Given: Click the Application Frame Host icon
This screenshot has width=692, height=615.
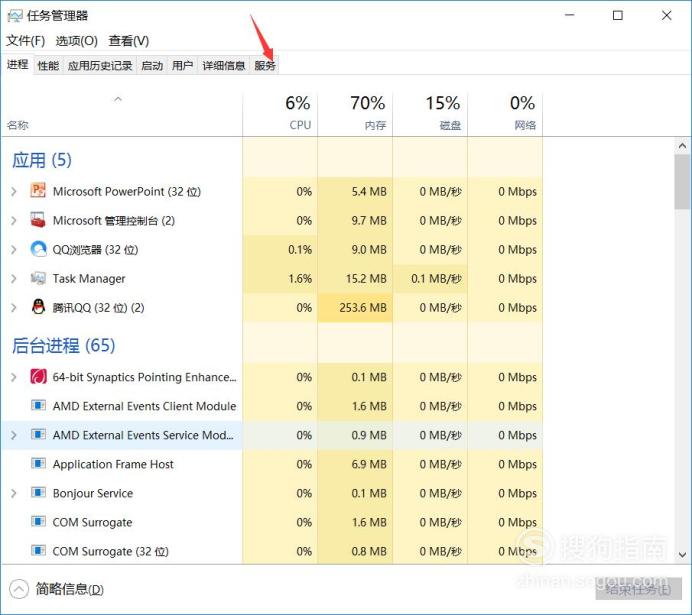Looking at the screenshot, I should click(x=38, y=463).
